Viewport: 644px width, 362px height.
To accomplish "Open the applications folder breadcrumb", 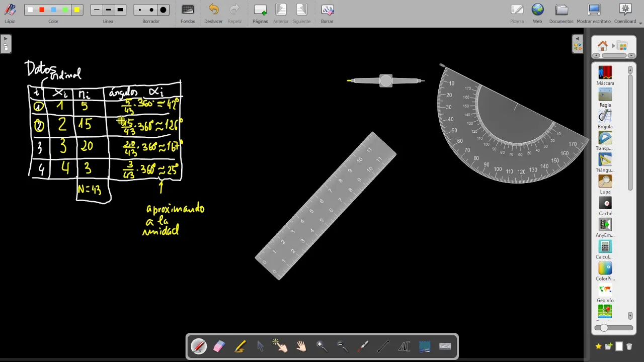I will (x=622, y=46).
